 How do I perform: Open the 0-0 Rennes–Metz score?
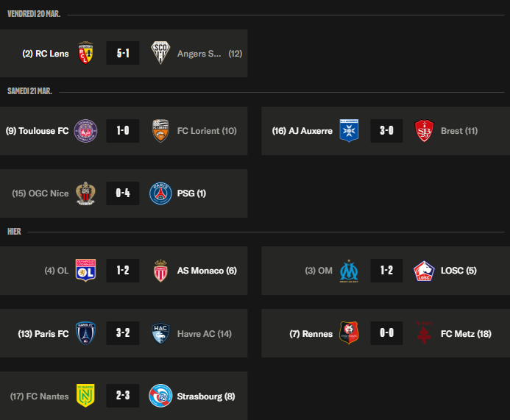[x=386, y=333]
